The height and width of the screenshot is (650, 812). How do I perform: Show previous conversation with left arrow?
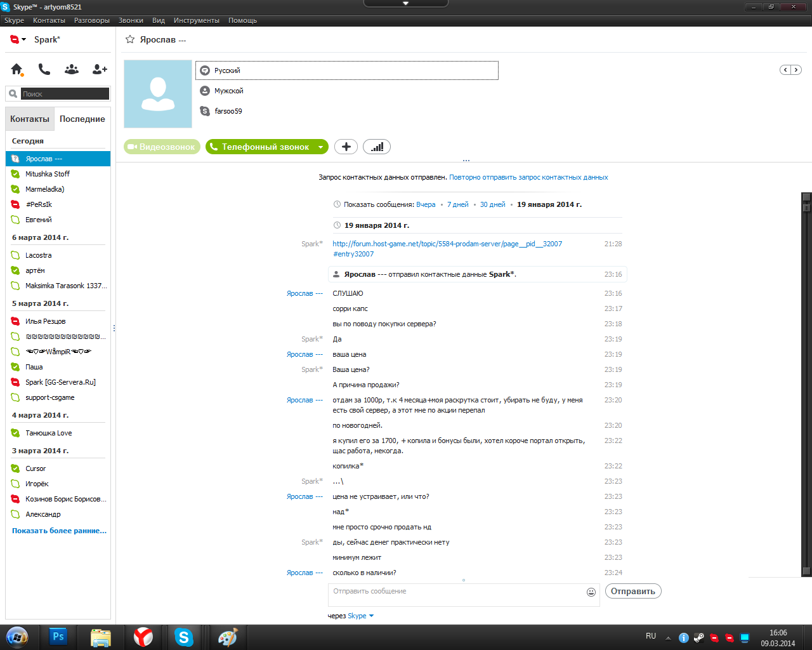coord(785,70)
